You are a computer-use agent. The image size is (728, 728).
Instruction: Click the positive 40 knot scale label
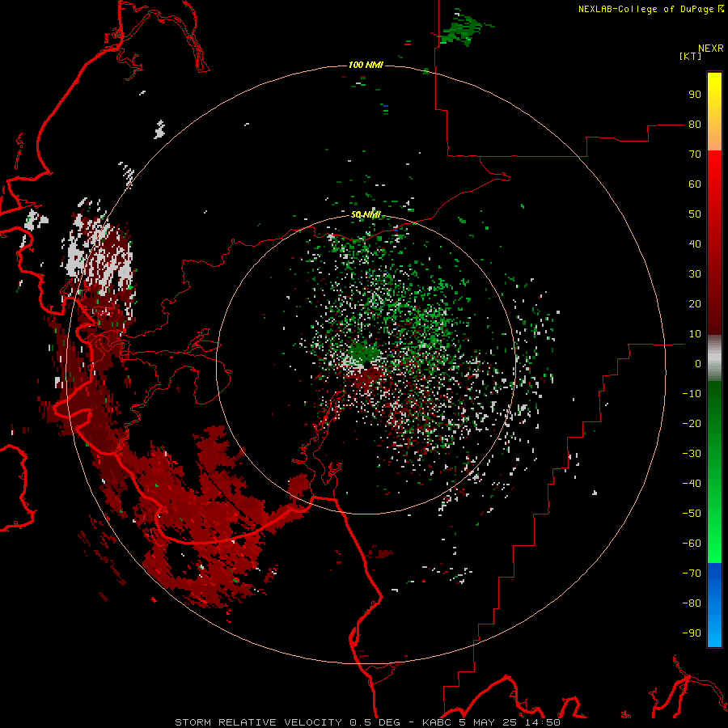pos(695,244)
